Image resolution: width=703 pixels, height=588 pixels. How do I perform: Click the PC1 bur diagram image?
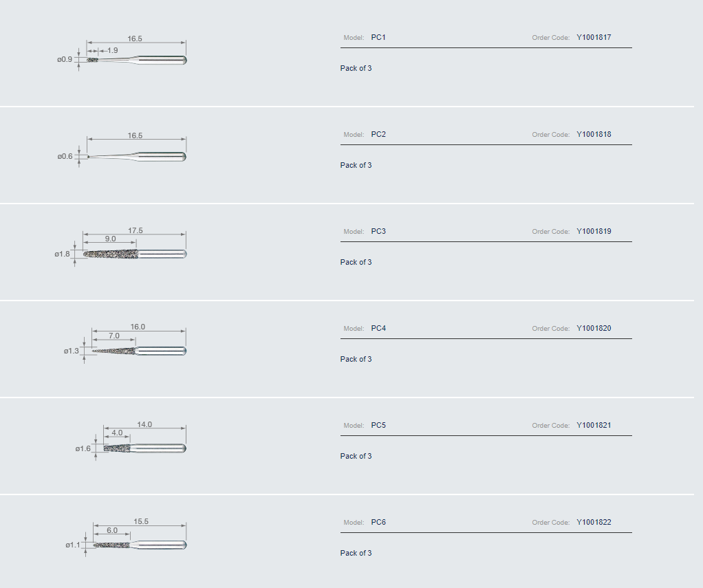point(122,53)
